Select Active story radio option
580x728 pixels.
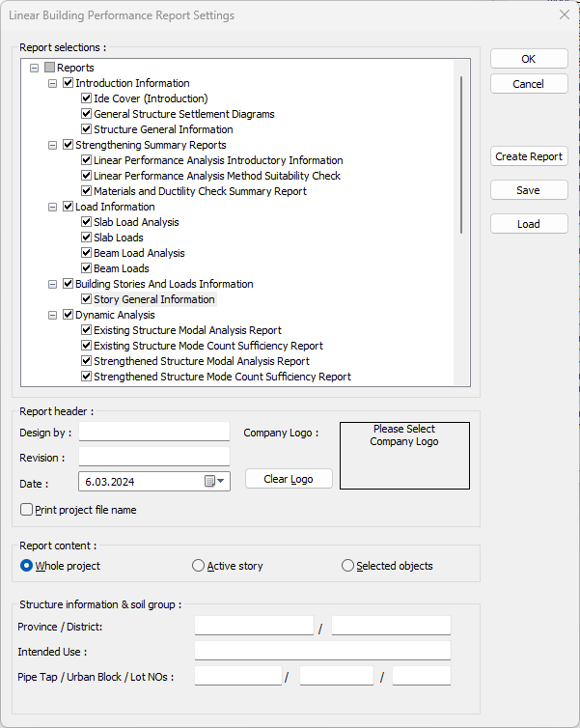coord(198,566)
